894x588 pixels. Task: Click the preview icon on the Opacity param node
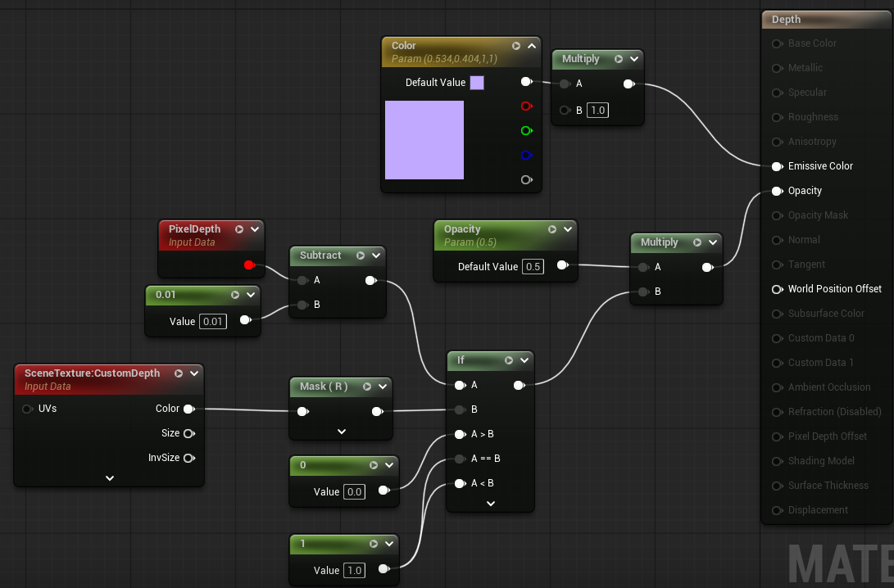point(552,229)
